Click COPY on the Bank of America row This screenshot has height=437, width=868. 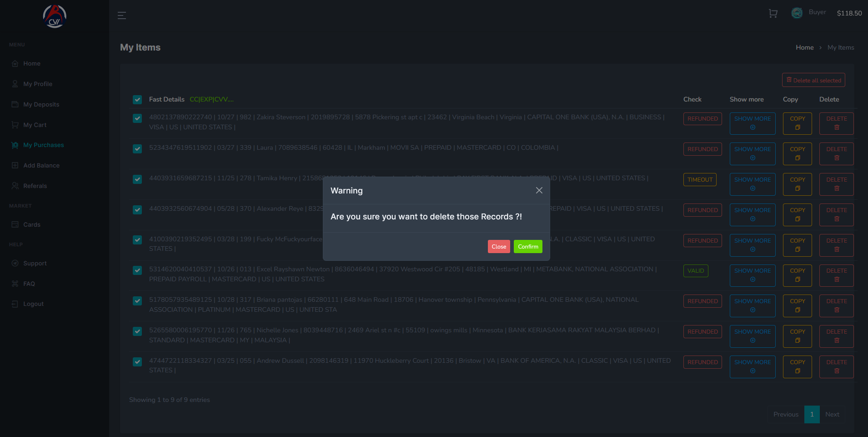(798, 367)
